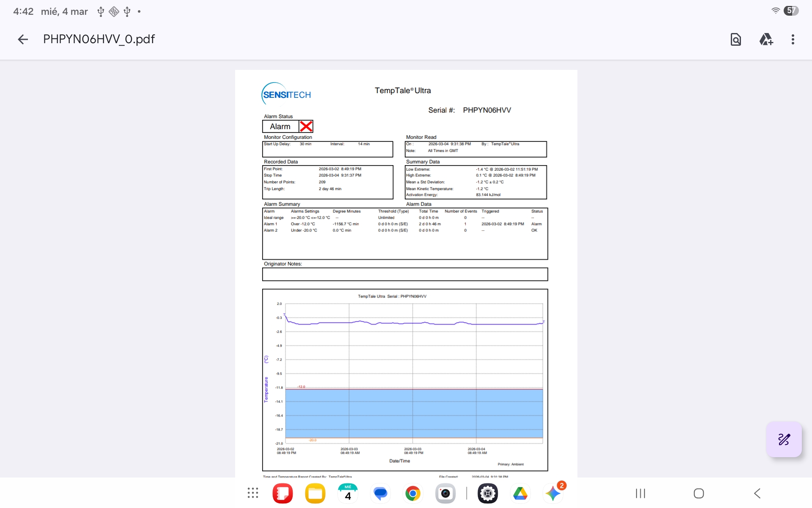The height and width of the screenshot is (508, 812).
Task: Launch the red notes app in dock
Action: [x=283, y=493]
